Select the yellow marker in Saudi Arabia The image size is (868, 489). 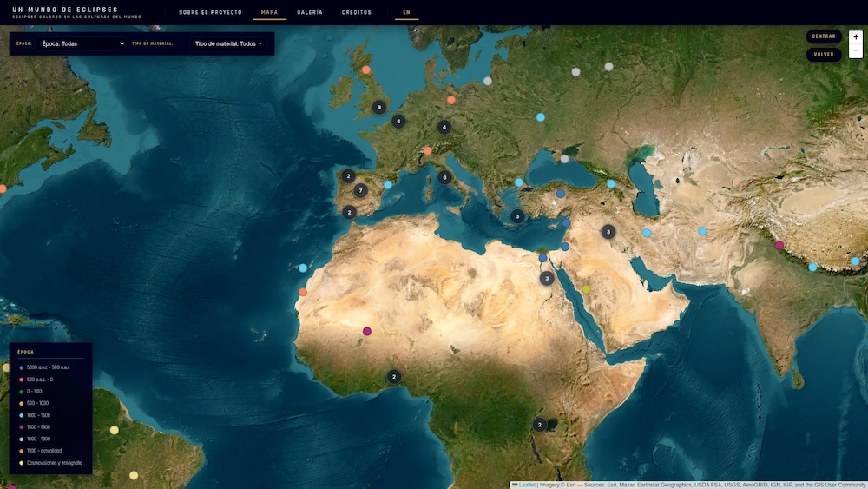586,289
